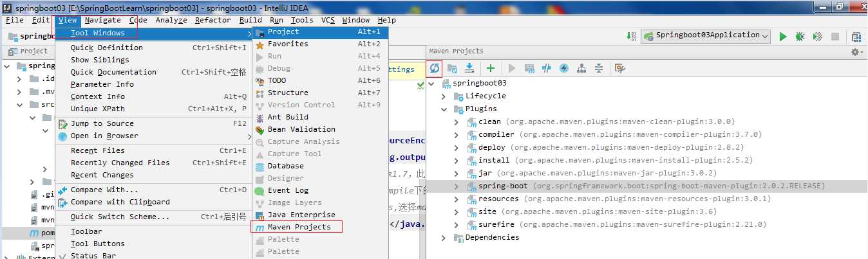Select the deploy plugin row

(x=646, y=147)
